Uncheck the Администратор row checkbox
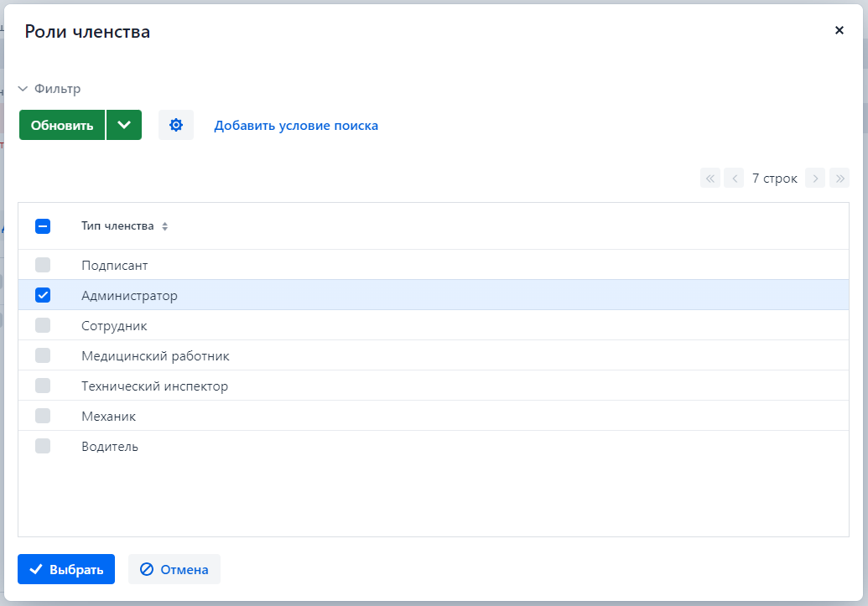The height and width of the screenshot is (606, 868). click(x=43, y=295)
